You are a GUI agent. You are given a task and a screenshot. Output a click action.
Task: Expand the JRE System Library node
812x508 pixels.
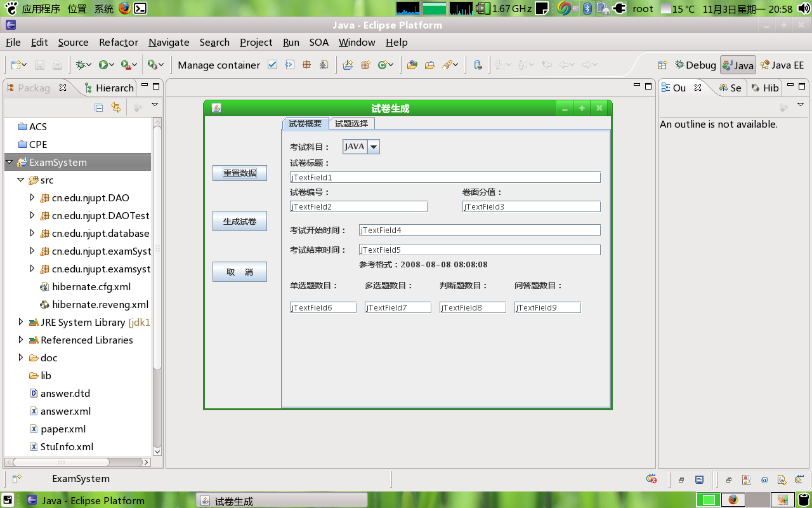[21, 322]
